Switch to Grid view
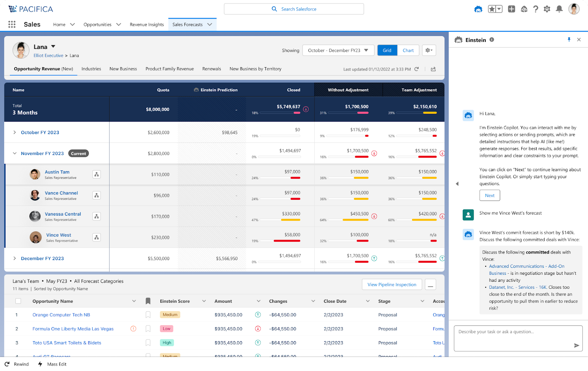Viewport: 588px width, 371px height. 387,50
